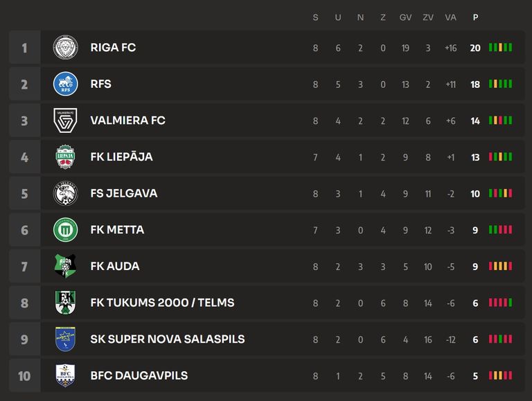The image size is (532, 401).
Task: Click Riga FC's form indicator bars
Action: [500, 48]
